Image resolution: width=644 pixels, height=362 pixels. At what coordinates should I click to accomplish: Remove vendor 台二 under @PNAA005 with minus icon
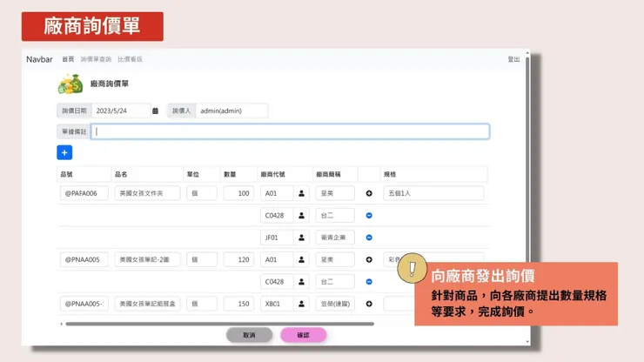click(x=369, y=282)
